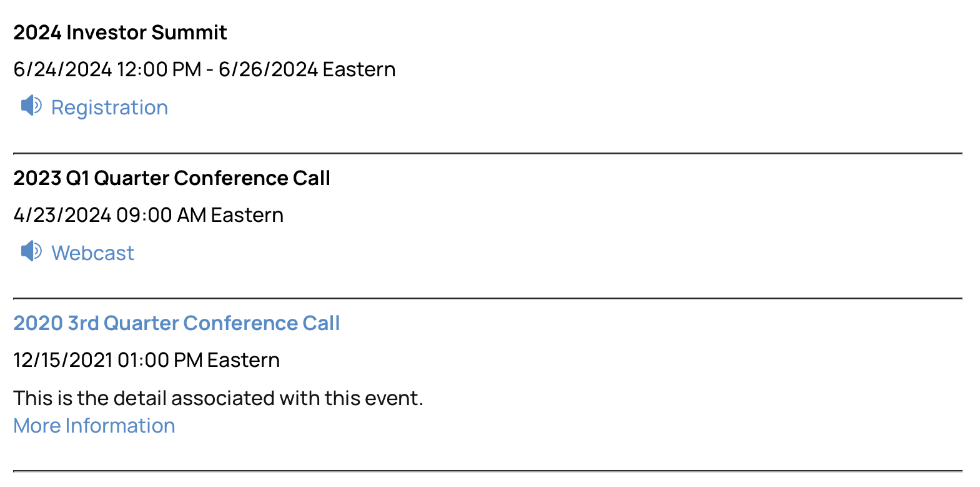Click the 6/26/2024 end date text
Screen dimensions: 980x487
268,69
